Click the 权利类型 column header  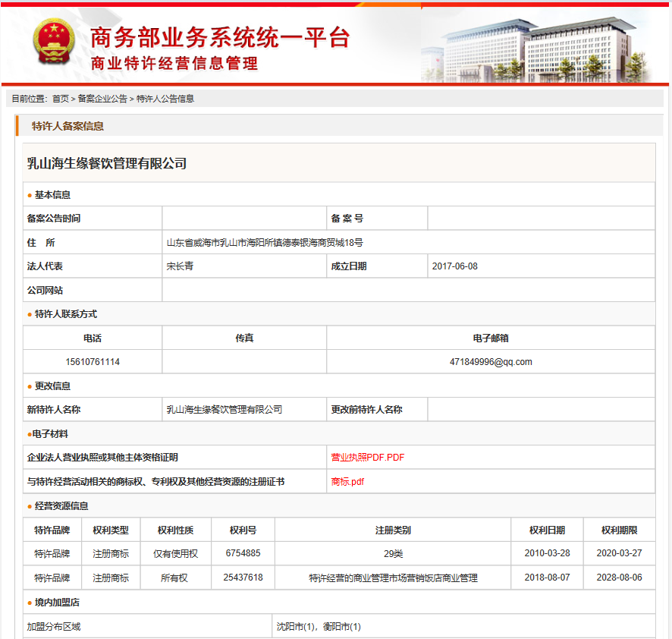coord(111,530)
